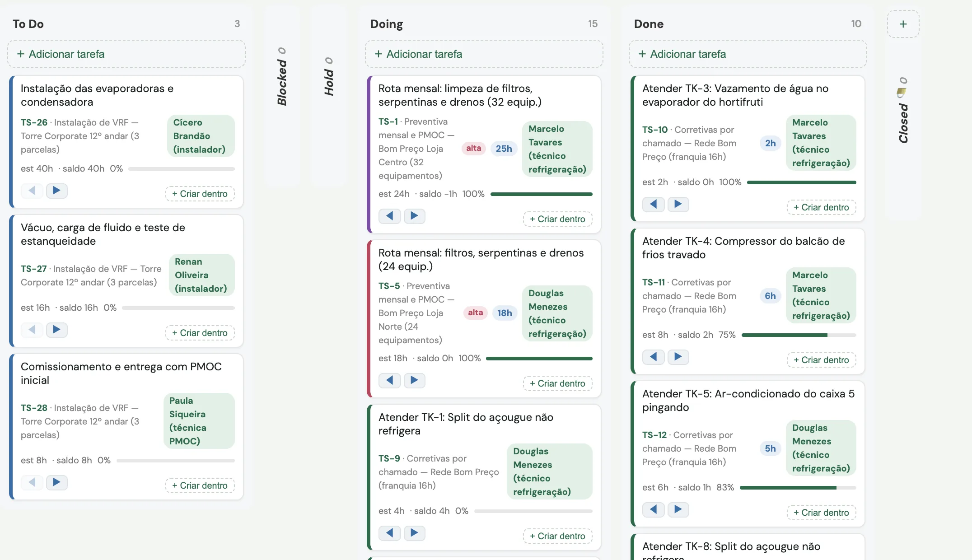
Task: Click the TS-1 progress bar at 100%
Action: pos(541,194)
